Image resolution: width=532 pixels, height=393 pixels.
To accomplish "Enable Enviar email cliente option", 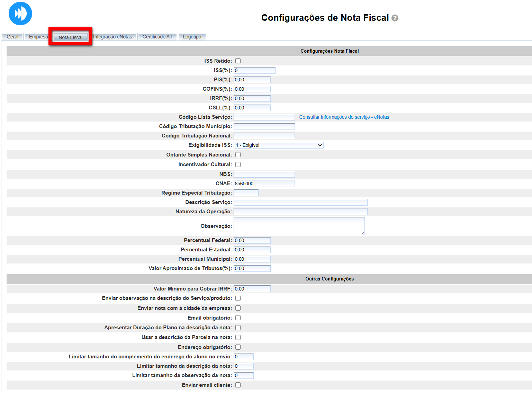I will click(238, 385).
